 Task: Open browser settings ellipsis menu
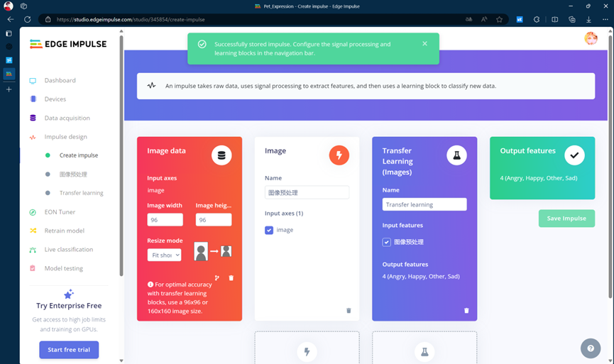(x=605, y=19)
